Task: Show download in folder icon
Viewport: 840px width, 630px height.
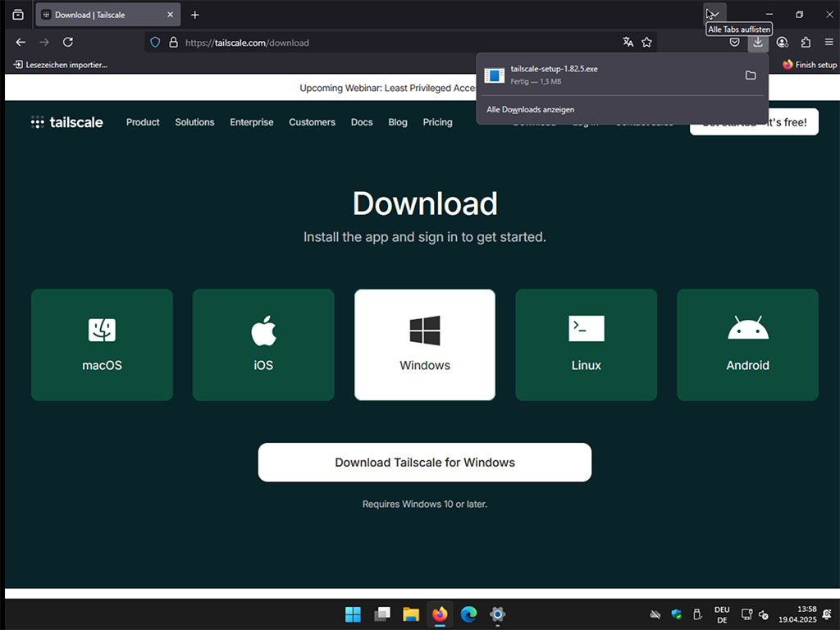Action: tap(751, 75)
